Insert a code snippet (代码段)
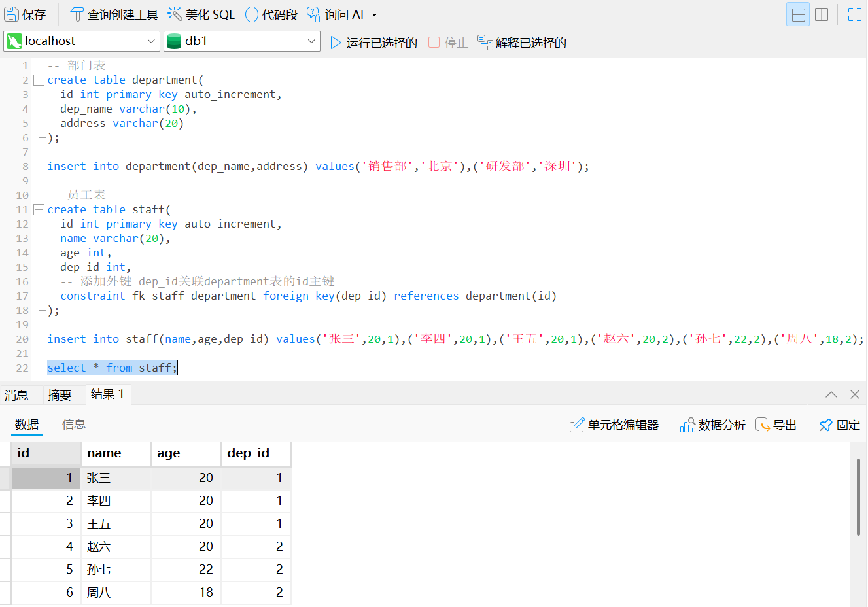 (x=271, y=14)
